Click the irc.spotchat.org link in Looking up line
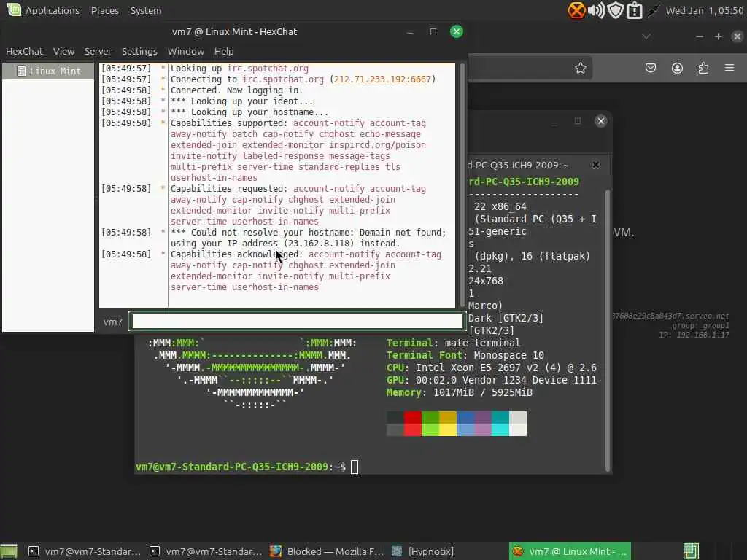Screen dimensions: 747x560 coord(268,68)
